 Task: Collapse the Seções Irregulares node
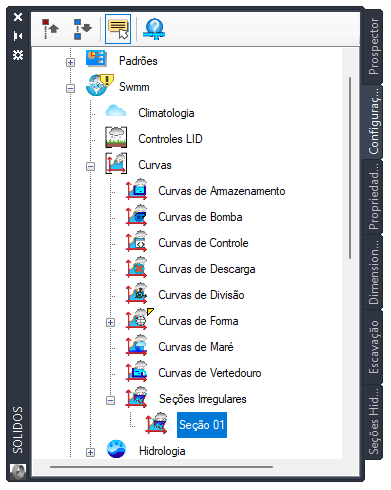[x=110, y=400]
